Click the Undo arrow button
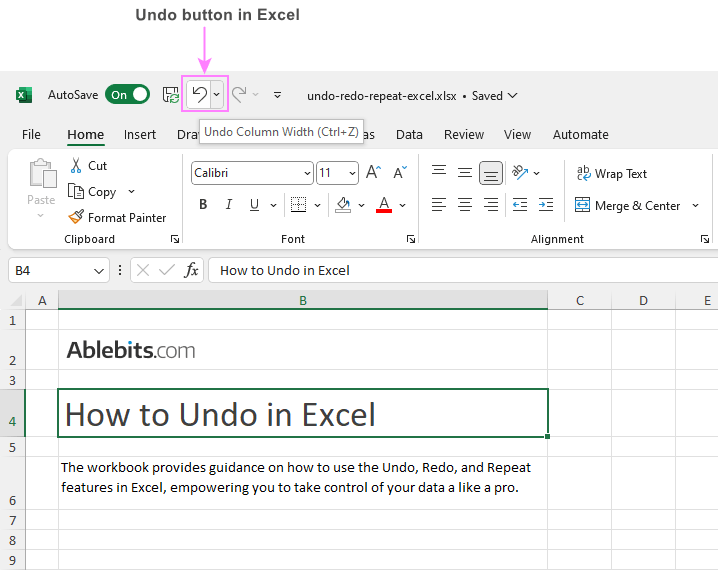 [199, 94]
